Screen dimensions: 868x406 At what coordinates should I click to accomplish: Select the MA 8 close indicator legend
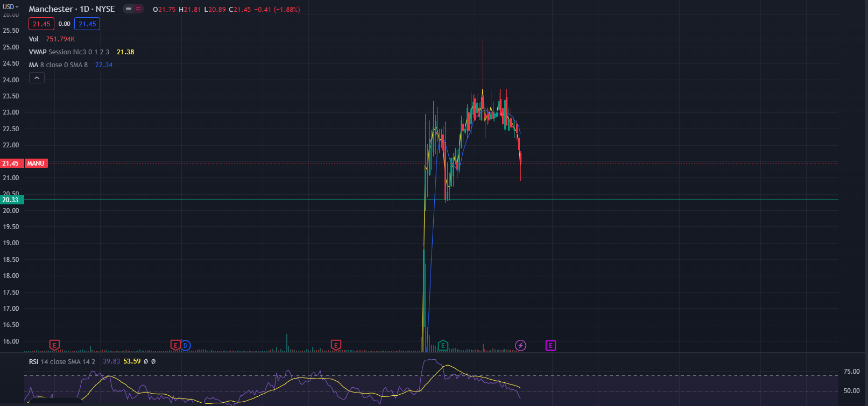click(58, 65)
